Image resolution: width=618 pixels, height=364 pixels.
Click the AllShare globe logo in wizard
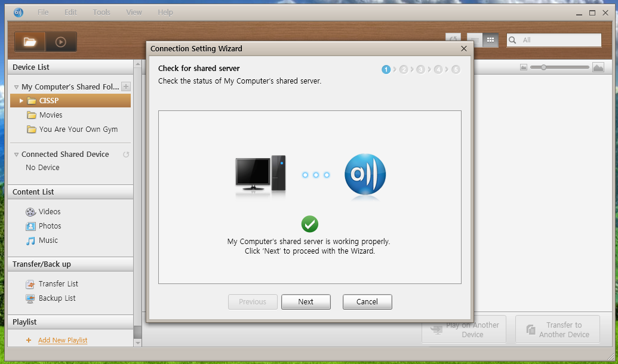pos(365,174)
